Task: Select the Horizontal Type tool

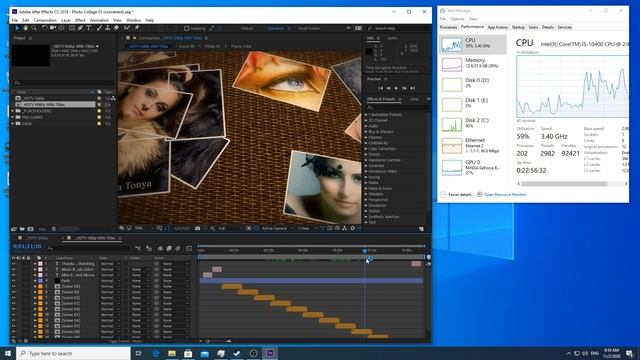Action: 89,28
